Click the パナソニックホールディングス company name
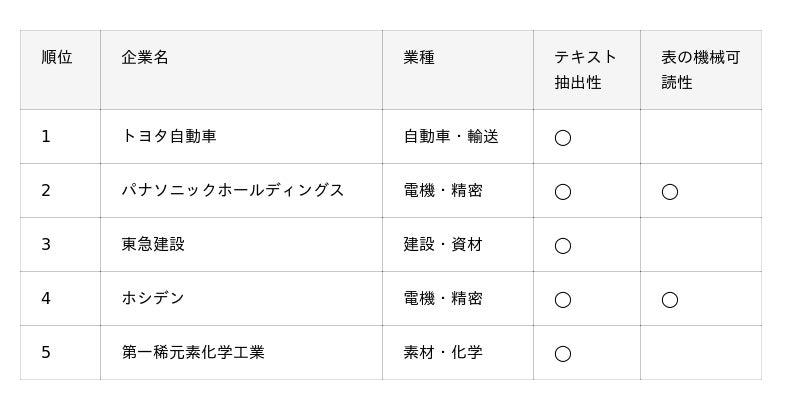Viewport: 800px width, 410px height. click(x=233, y=190)
